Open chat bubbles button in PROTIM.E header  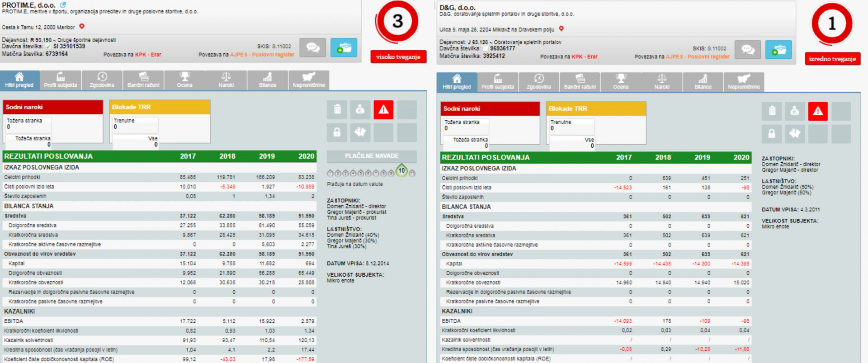coord(312,47)
